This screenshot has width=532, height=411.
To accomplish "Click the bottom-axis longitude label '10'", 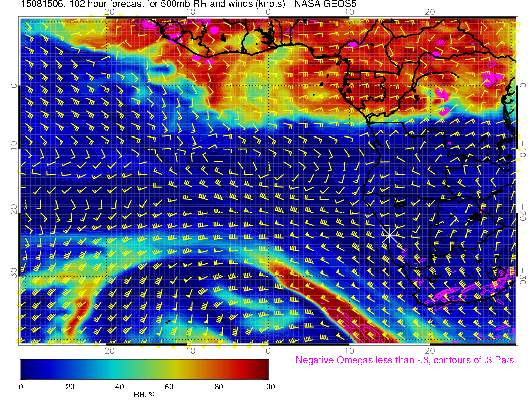I will pyautogui.click(x=349, y=351).
